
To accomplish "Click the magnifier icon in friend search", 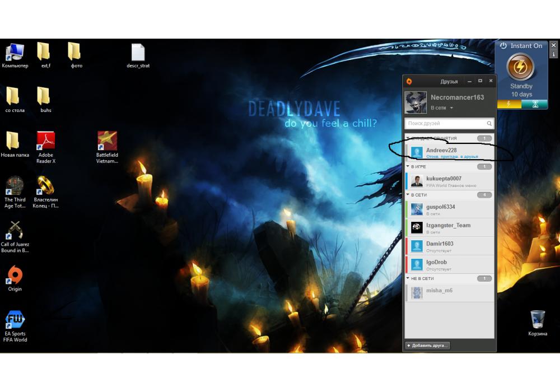I will pyautogui.click(x=489, y=124).
